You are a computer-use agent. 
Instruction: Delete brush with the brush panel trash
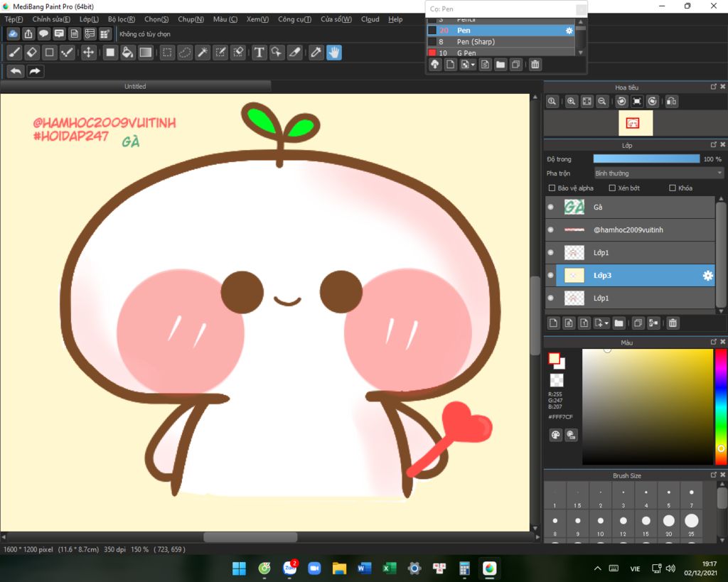click(535, 65)
